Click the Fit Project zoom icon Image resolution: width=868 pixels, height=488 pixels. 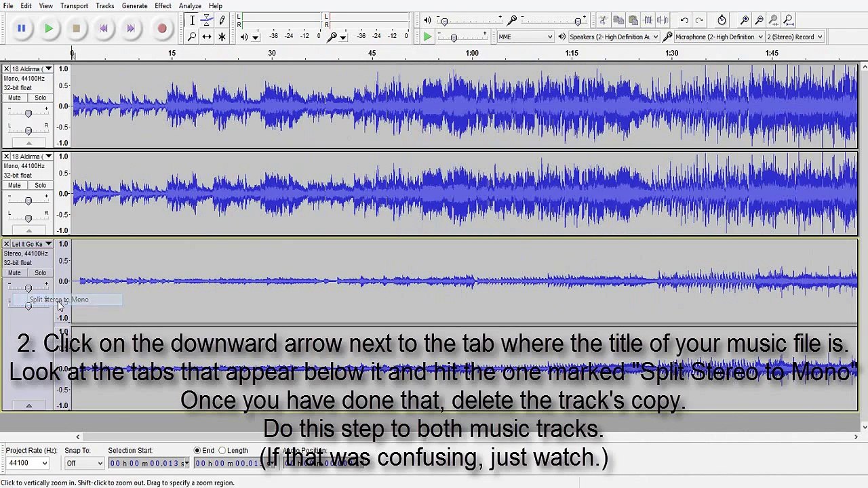pos(789,20)
